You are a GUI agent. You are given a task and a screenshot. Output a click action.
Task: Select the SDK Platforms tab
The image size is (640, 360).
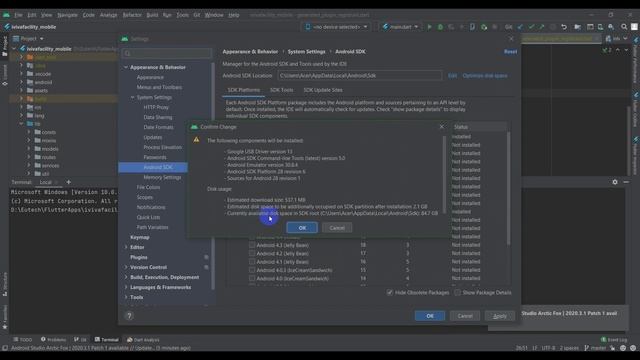pyautogui.click(x=244, y=90)
